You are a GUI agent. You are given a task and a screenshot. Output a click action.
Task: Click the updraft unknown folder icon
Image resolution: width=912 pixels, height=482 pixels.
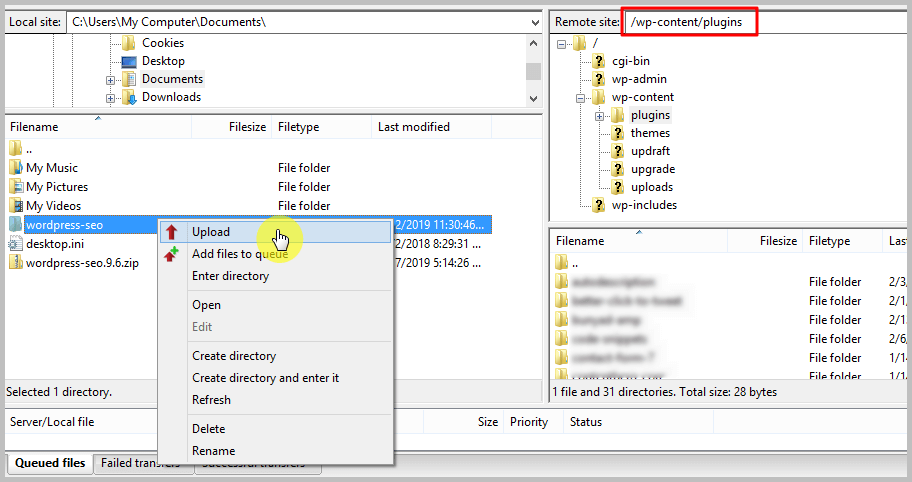pyautogui.click(x=618, y=151)
